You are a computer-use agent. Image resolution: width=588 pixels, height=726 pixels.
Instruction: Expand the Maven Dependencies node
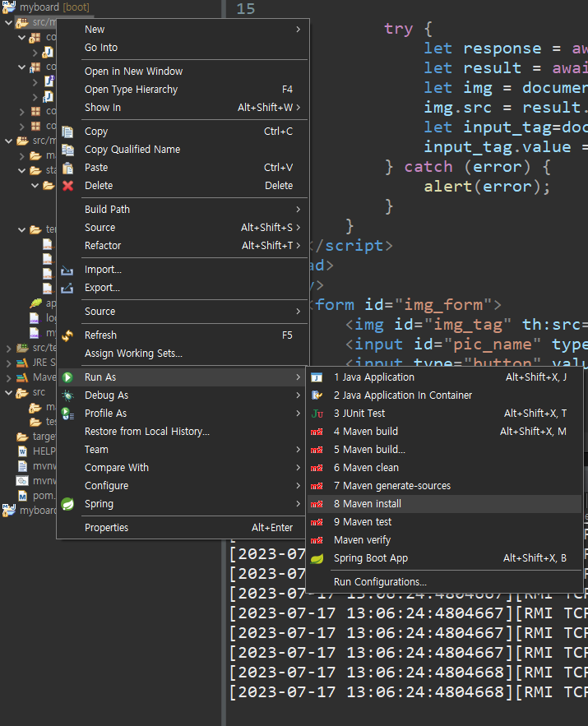[8, 378]
